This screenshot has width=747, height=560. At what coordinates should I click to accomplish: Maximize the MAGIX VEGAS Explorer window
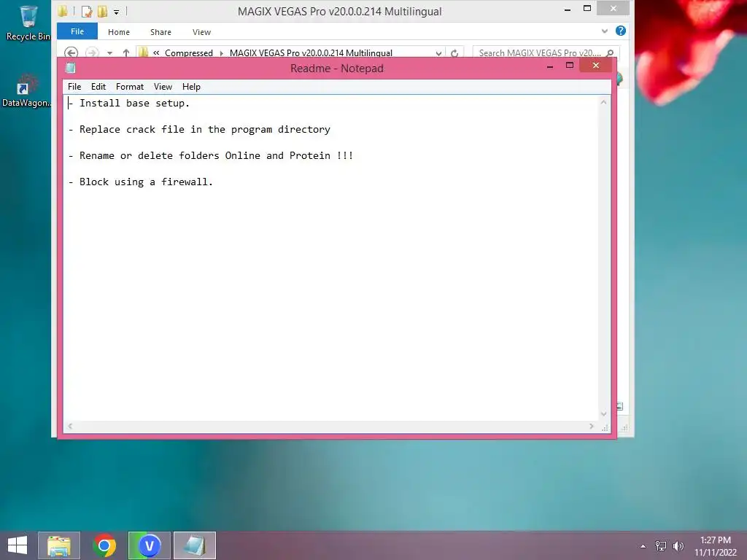(x=587, y=8)
